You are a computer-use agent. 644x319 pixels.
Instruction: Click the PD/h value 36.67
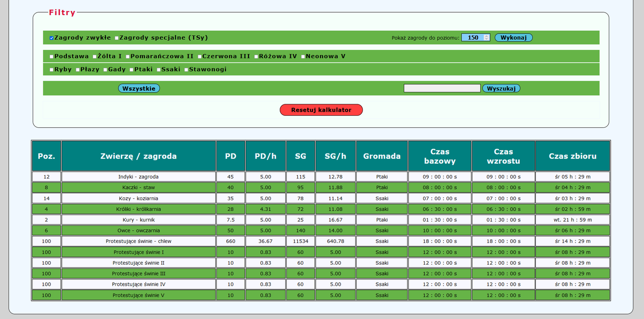tap(266, 242)
